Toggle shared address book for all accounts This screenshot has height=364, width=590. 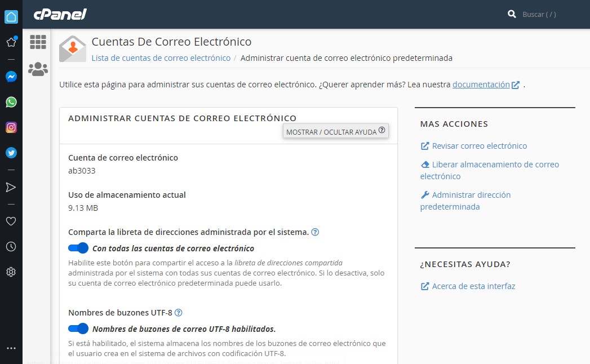click(78, 248)
